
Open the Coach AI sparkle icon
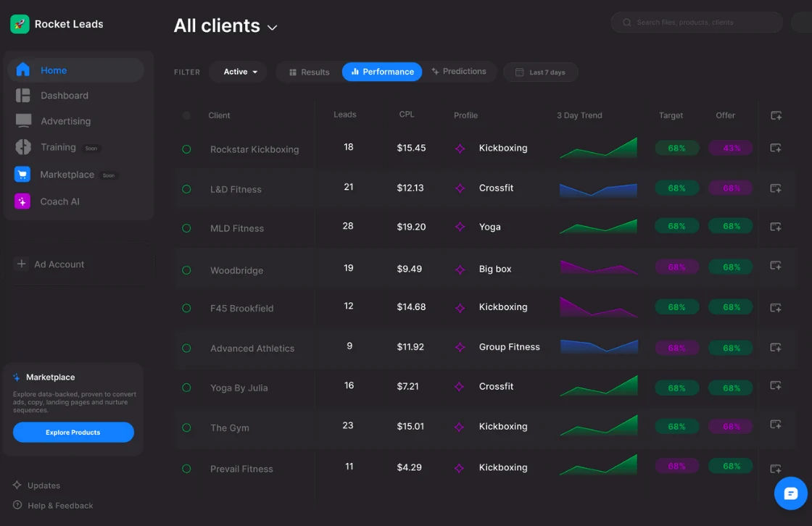22,201
